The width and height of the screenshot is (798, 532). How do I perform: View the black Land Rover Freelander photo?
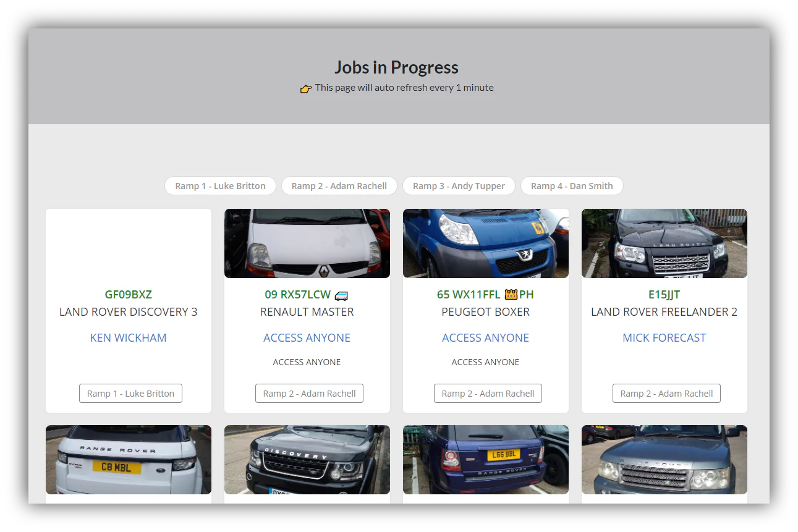[664, 243]
